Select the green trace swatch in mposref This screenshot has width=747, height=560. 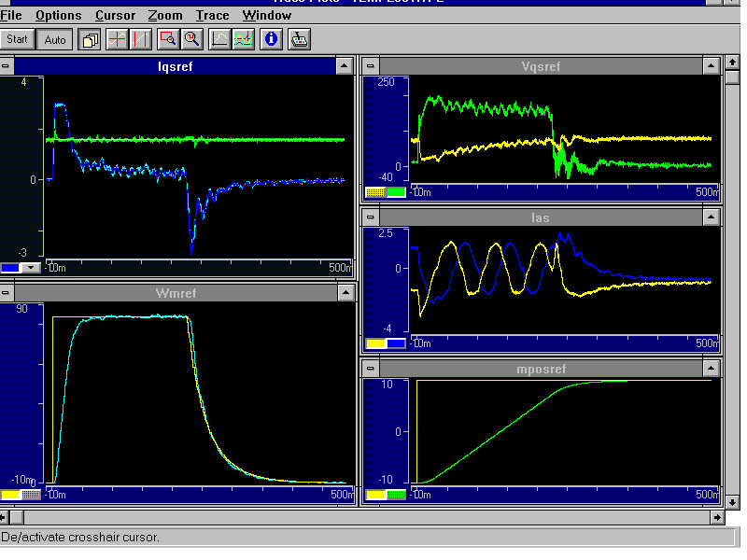coord(396,495)
